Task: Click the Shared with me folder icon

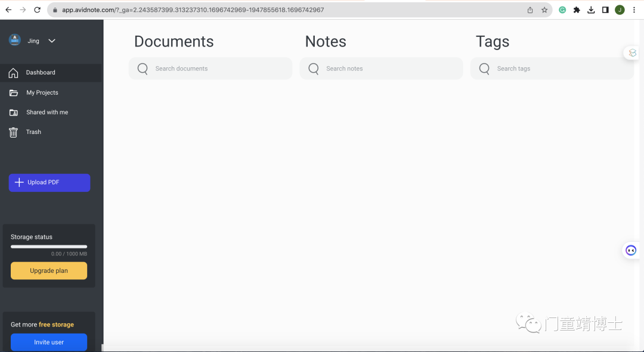Action: click(x=14, y=113)
